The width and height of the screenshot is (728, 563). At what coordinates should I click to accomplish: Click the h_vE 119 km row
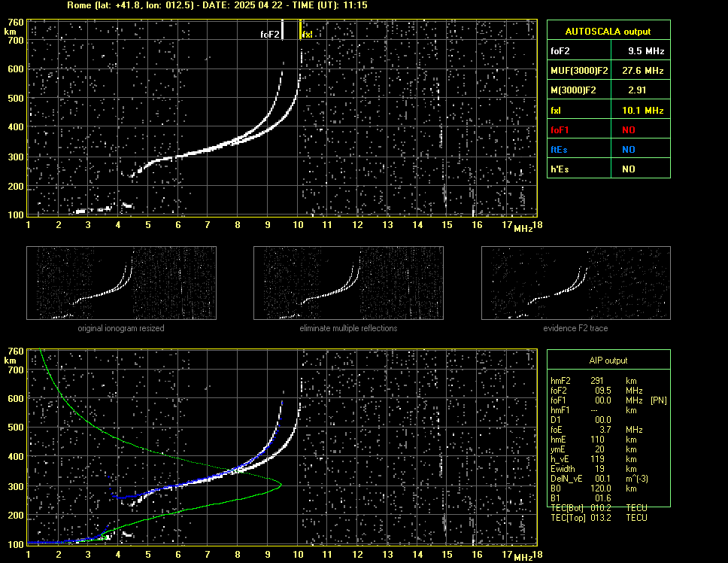593,459
